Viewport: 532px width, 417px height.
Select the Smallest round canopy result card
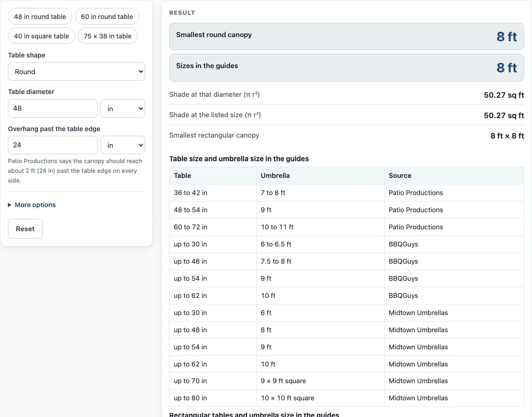pos(347,36)
